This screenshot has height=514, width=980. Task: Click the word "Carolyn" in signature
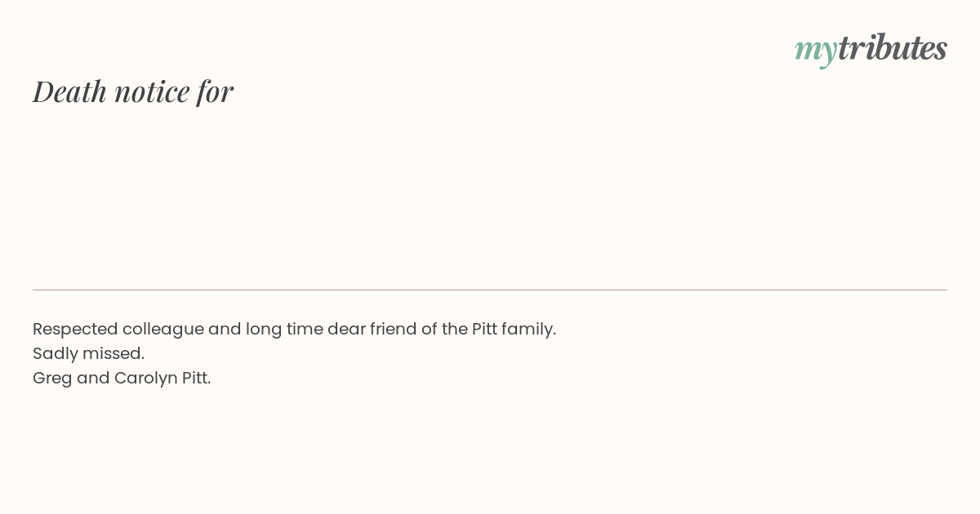click(x=146, y=379)
